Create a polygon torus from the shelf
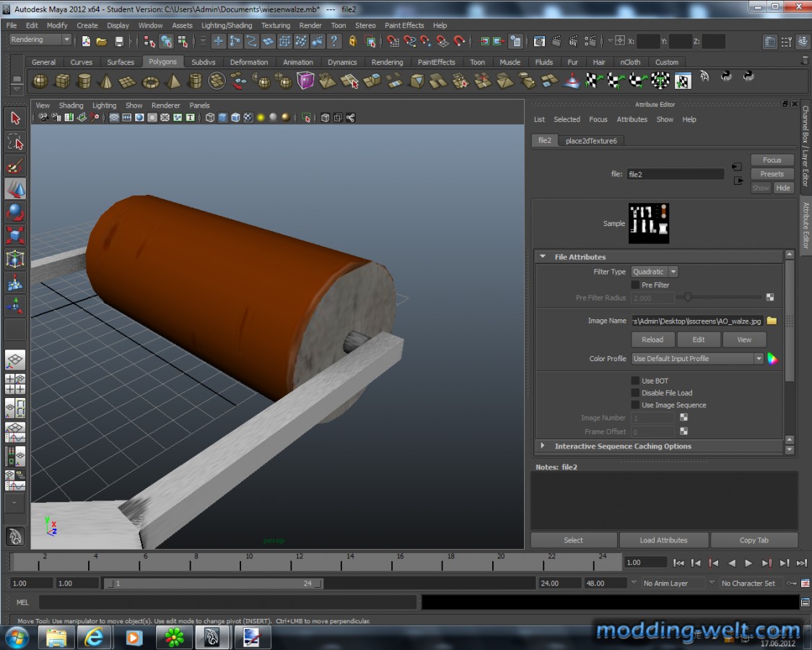Image resolution: width=812 pixels, height=650 pixels. (150, 82)
